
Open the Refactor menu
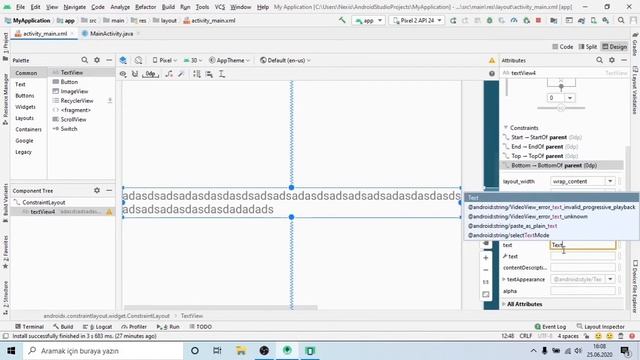(145, 7)
